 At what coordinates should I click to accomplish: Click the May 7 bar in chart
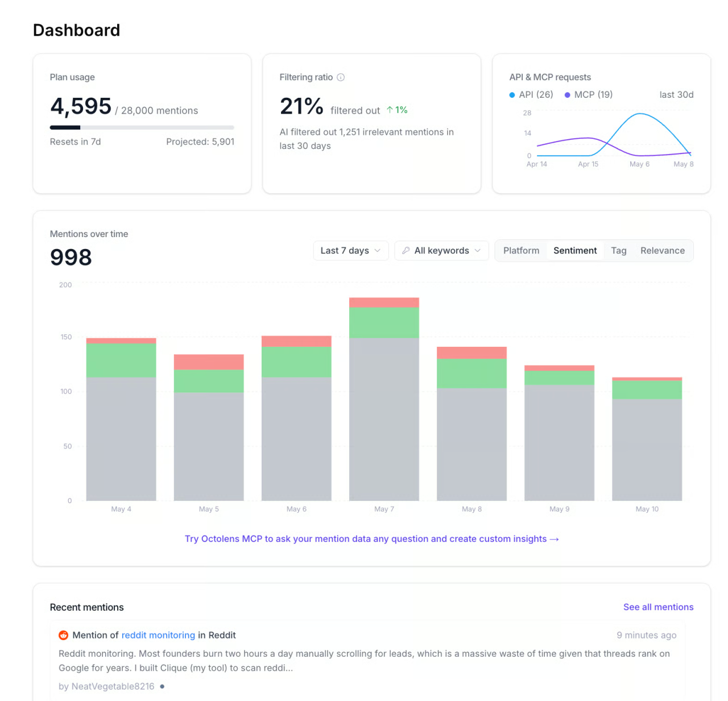coord(384,399)
